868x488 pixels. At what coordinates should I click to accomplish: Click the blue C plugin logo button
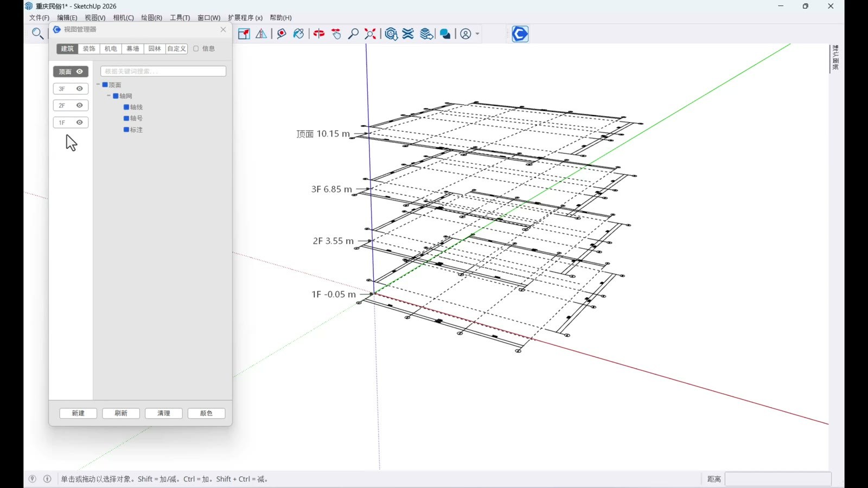tap(520, 34)
